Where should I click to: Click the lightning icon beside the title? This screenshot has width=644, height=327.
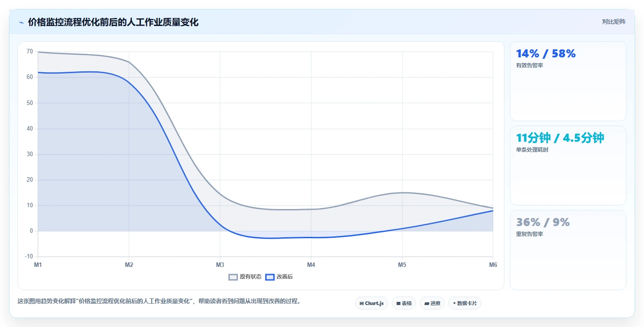coord(21,22)
